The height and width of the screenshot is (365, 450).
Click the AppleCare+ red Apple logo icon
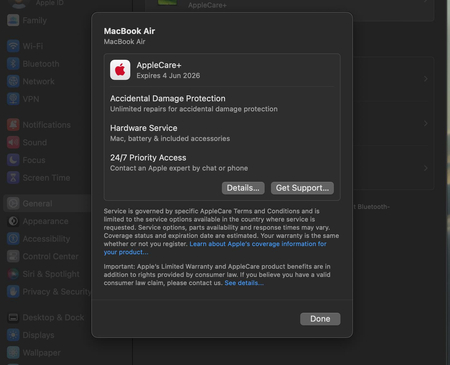[120, 70]
